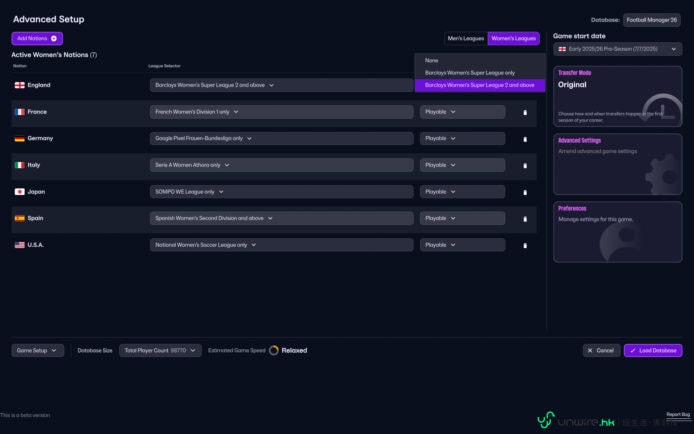694x434 pixels.
Task: Open Italy Serie A Women league dropdown
Action: click(281, 165)
